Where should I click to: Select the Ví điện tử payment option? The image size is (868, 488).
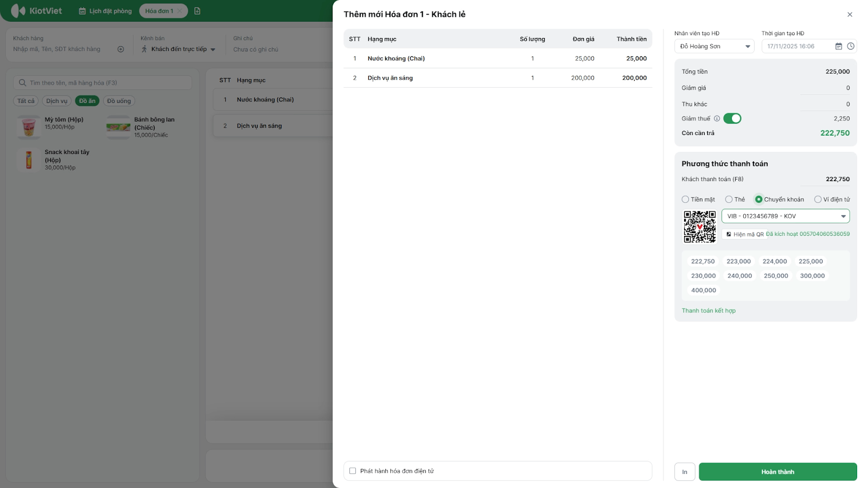click(818, 200)
